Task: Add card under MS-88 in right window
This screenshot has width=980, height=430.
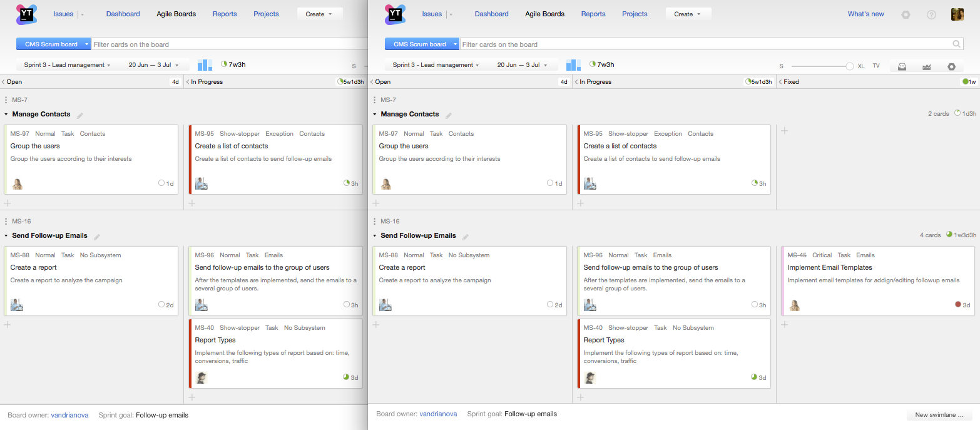Action: tap(376, 324)
